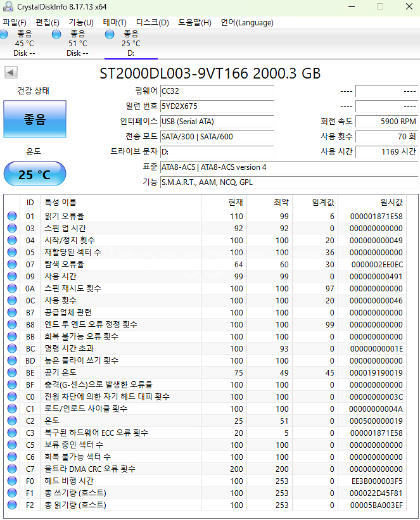Click status icon for B7 공급업체 관련

pos(12,312)
